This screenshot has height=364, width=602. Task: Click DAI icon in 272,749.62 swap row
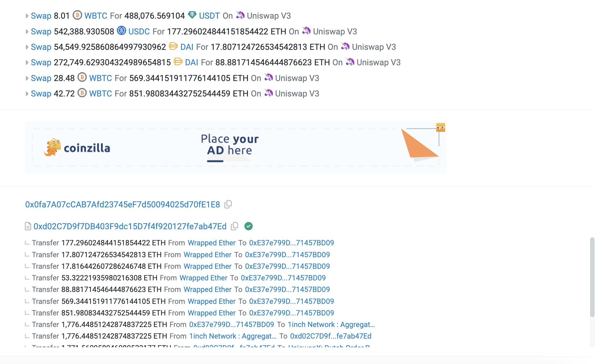178,62
